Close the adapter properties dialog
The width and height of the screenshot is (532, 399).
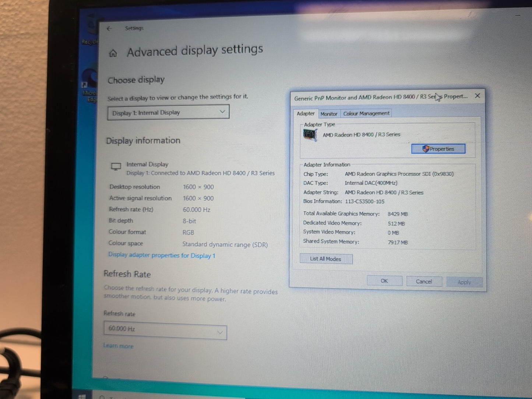point(477,96)
